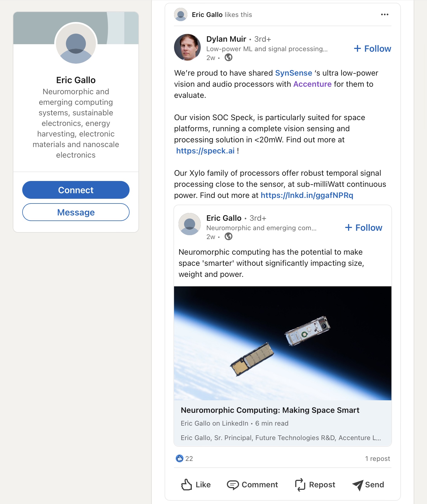Click the globe visibility icon under Dylan Muir
The width and height of the screenshot is (427, 504).
tap(229, 58)
